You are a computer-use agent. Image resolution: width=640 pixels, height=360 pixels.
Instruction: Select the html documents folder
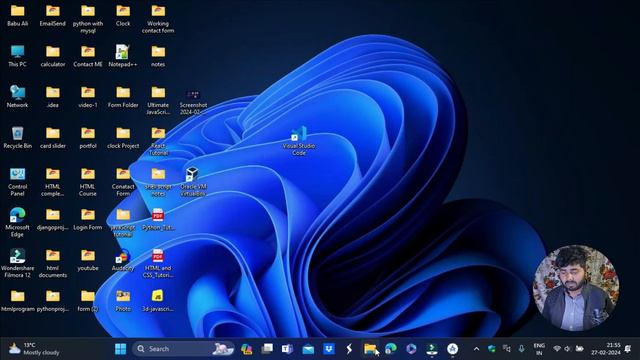click(52, 263)
